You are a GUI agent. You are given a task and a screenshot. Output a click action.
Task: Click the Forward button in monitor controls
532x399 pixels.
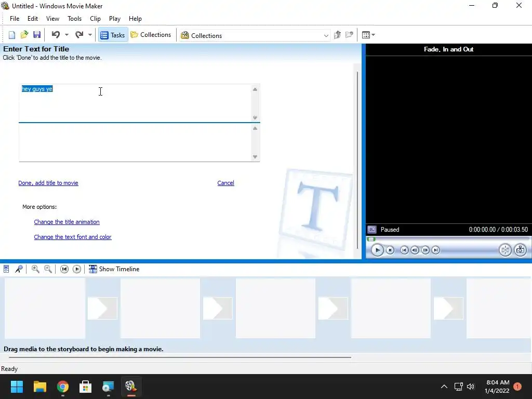coord(436,250)
